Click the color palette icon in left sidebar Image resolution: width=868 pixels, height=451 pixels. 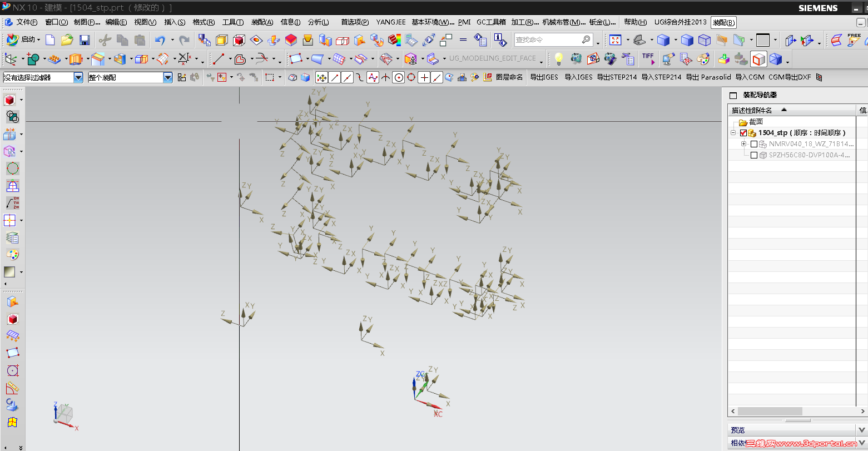tap(12, 255)
